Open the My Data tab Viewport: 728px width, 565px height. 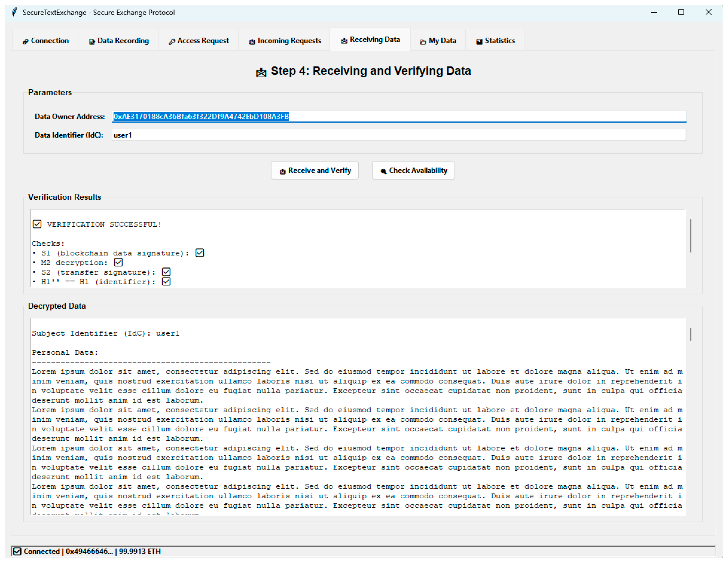coord(438,41)
